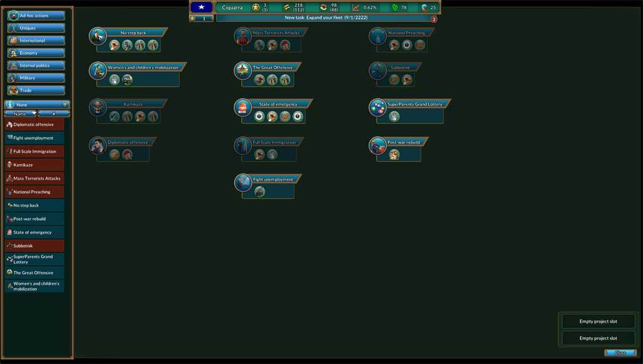This screenshot has width=643, height=364.
Task: Click the Post-war rebuild title banner
Action: pos(404,142)
